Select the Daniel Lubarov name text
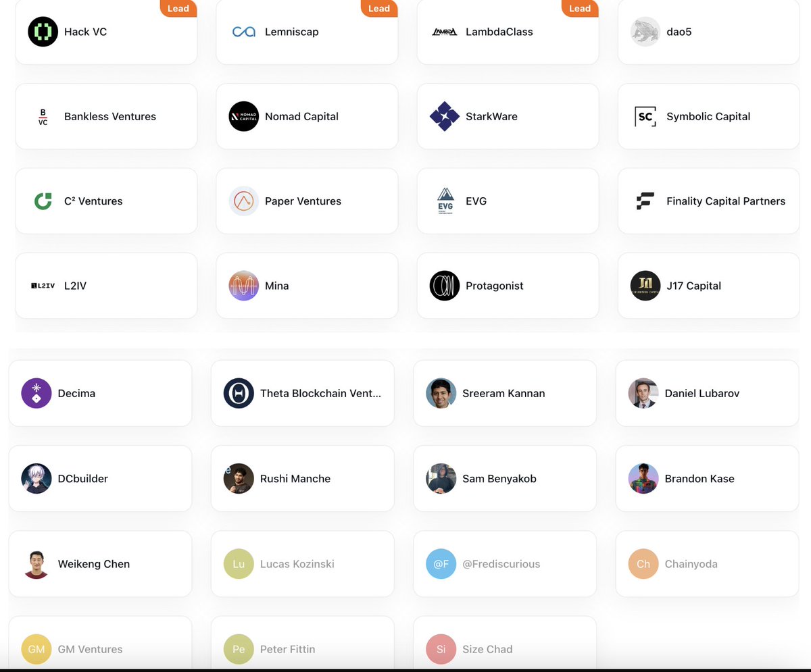Viewport: 811px width, 672px height. click(702, 393)
